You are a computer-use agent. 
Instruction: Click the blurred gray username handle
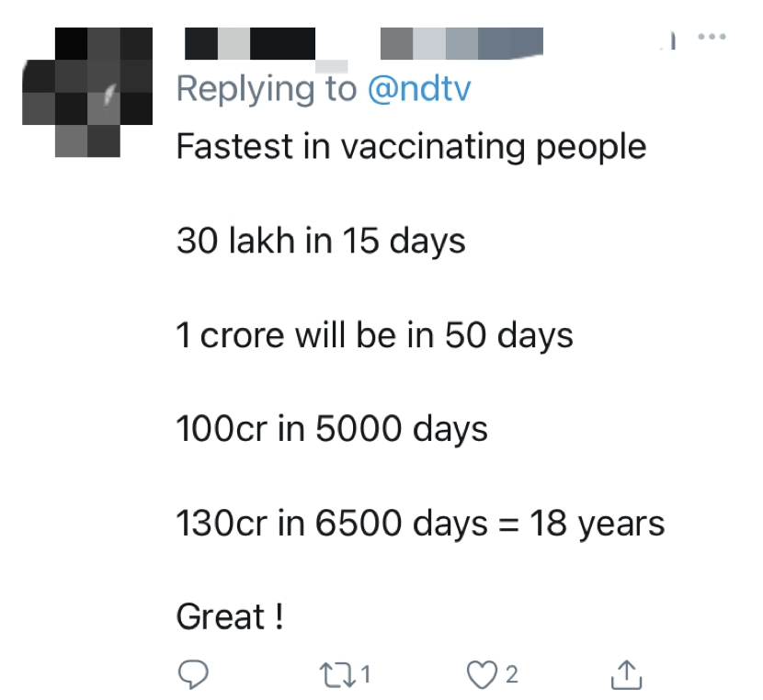point(461,42)
